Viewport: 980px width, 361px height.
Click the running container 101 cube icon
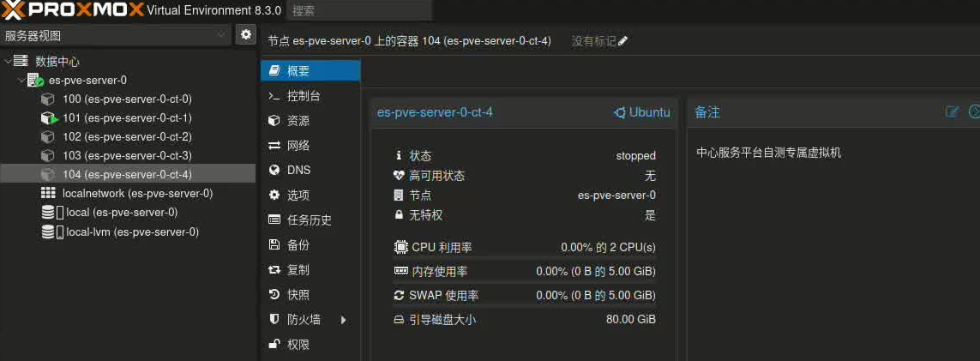49,118
